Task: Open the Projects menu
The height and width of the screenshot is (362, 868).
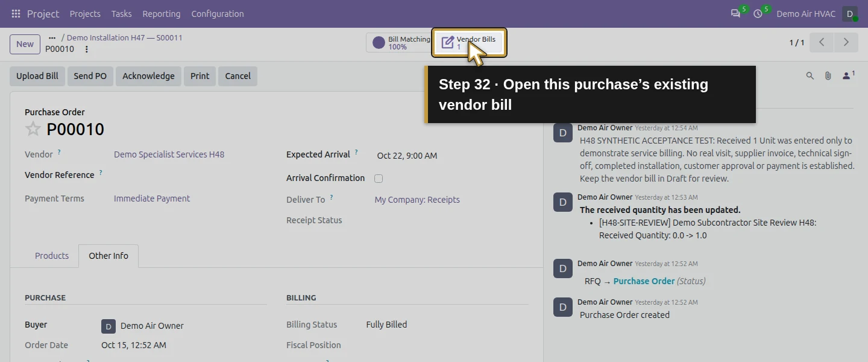Action: click(x=85, y=13)
